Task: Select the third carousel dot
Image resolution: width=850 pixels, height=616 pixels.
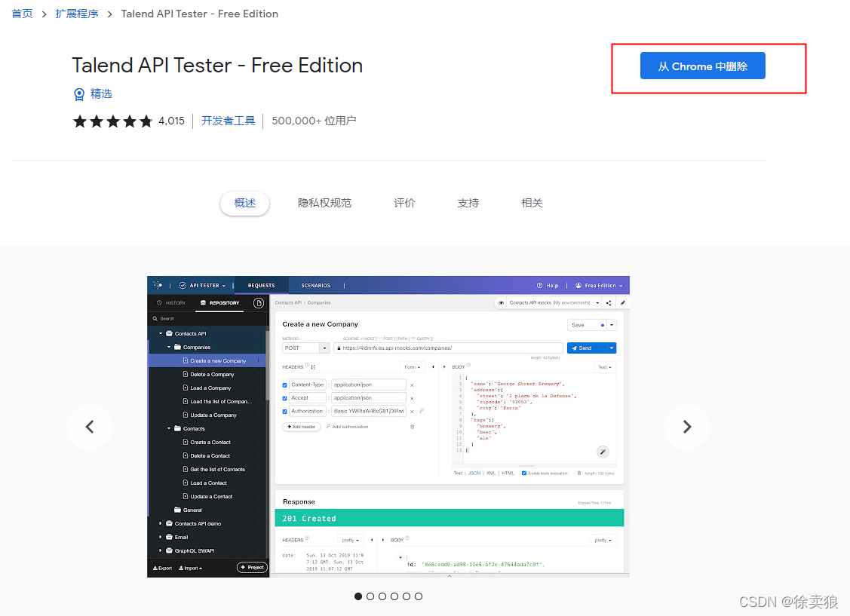Action: pos(382,596)
